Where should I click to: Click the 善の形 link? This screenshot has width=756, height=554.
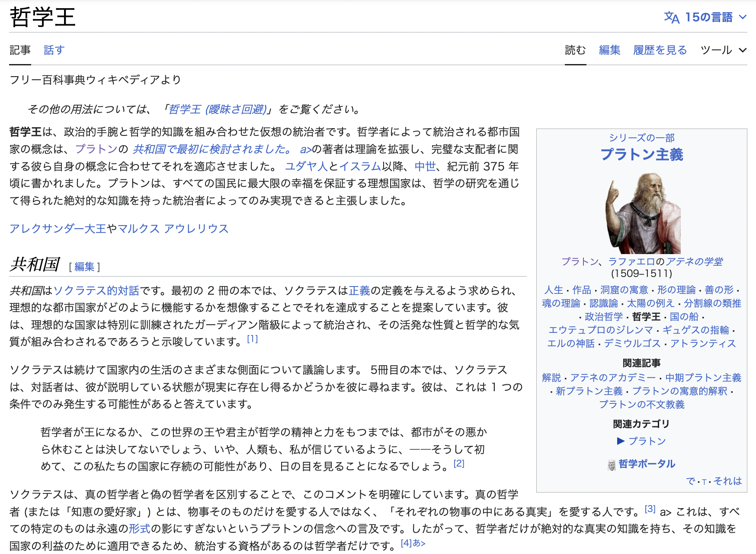click(719, 290)
